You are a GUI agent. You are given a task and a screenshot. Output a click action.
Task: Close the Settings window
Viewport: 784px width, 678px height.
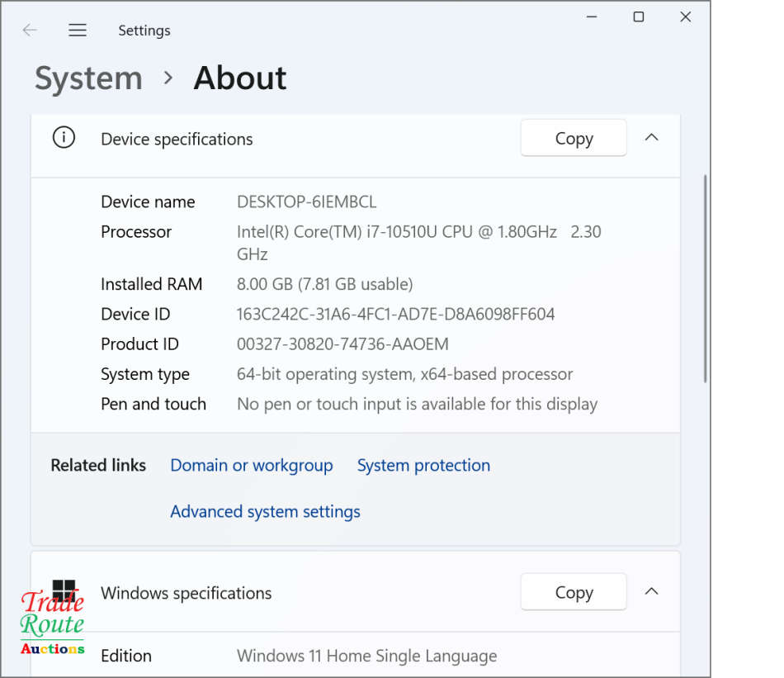pyautogui.click(x=685, y=17)
